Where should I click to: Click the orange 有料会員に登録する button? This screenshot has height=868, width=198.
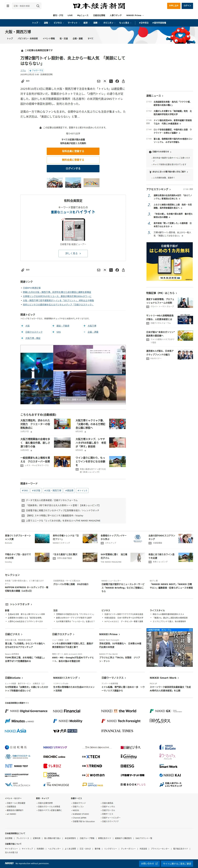(x=73, y=151)
